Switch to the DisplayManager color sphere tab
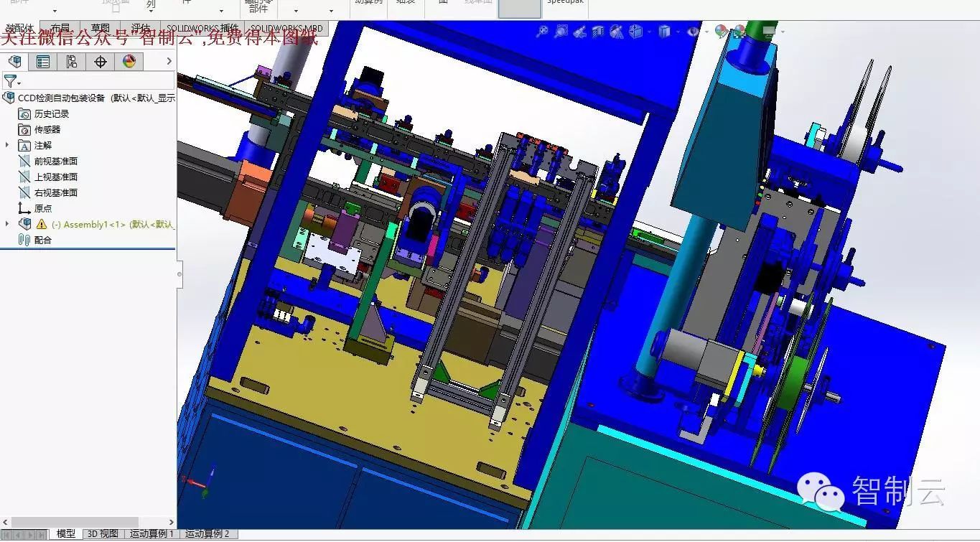The height and width of the screenshot is (542, 980). click(x=129, y=62)
